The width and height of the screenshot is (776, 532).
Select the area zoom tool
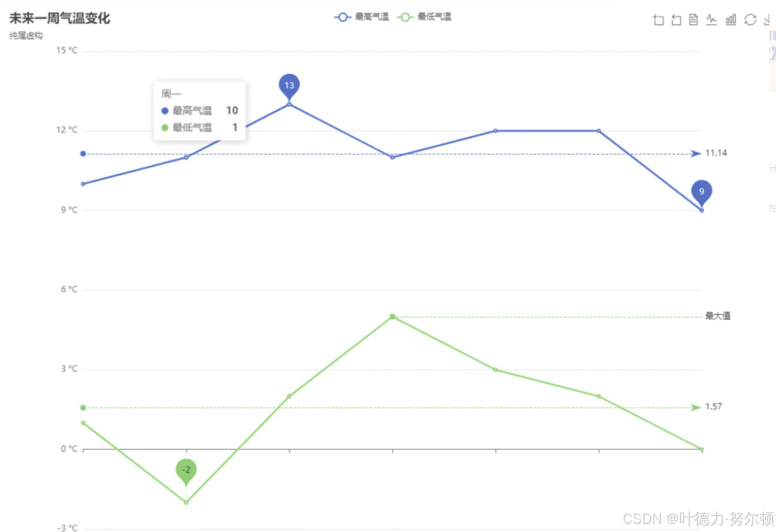click(x=658, y=20)
